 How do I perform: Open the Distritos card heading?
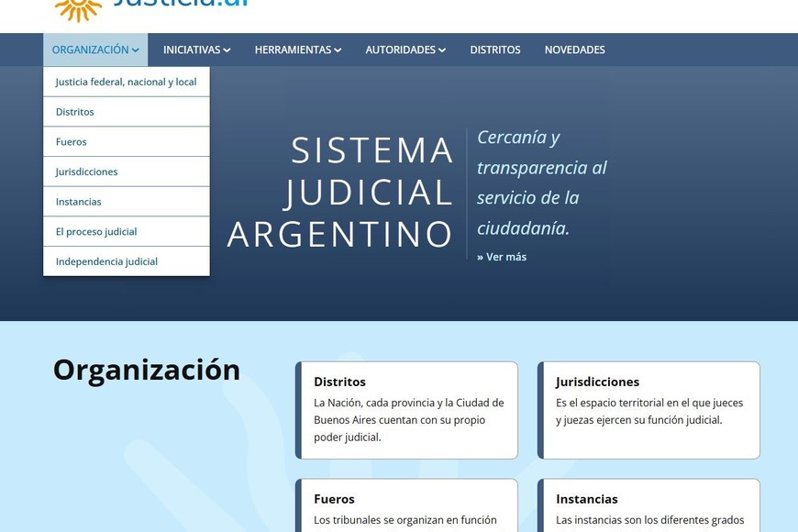[339, 382]
